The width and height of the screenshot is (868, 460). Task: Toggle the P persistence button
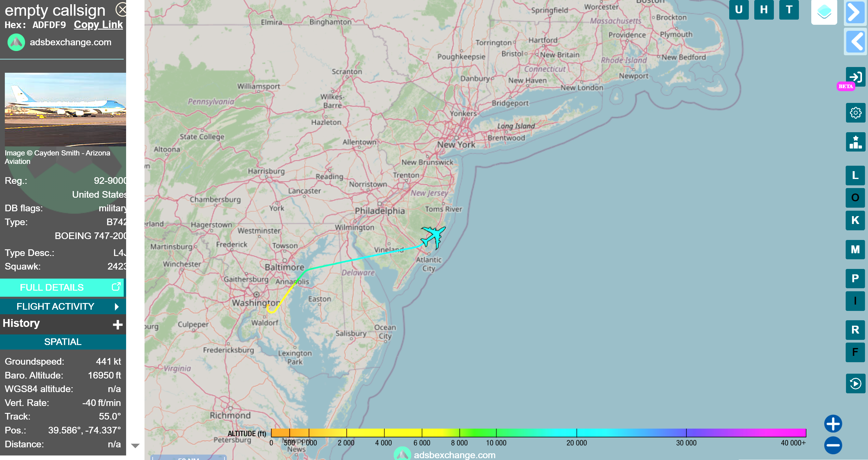pos(855,278)
